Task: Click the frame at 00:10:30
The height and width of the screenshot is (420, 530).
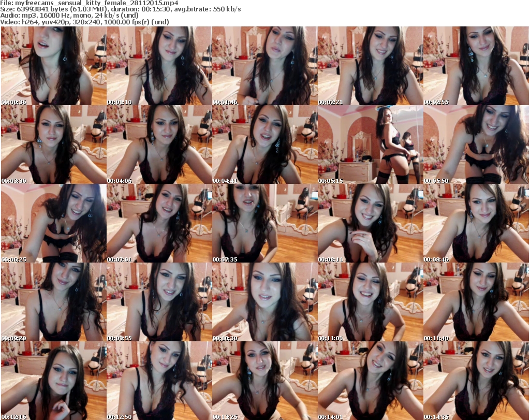Action: tap(264, 302)
